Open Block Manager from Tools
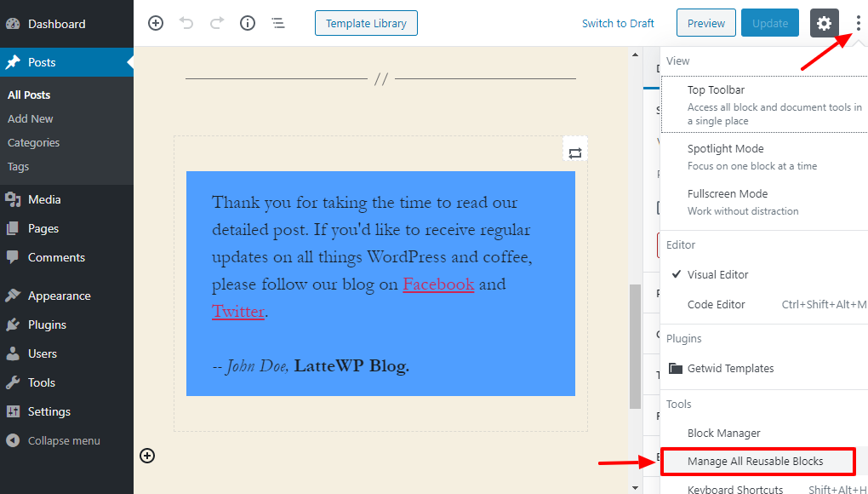This screenshot has height=494, width=868. [x=723, y=433]
